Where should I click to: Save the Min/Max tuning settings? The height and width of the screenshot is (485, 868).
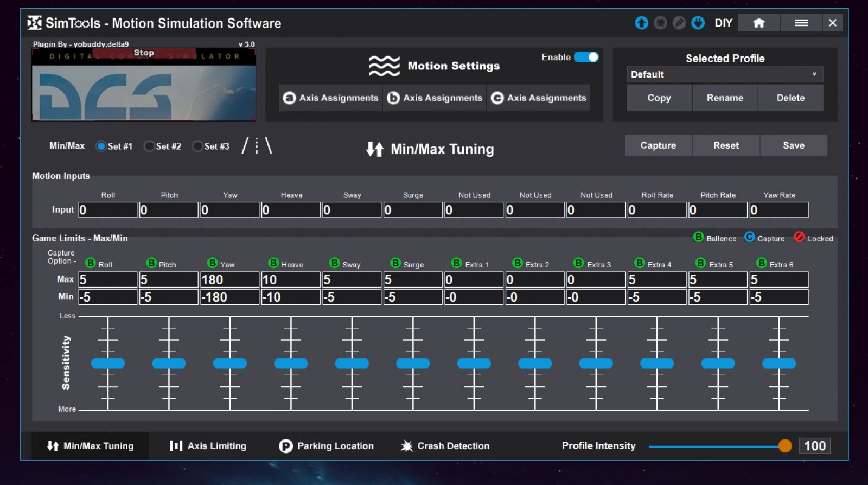pos(793,145)
